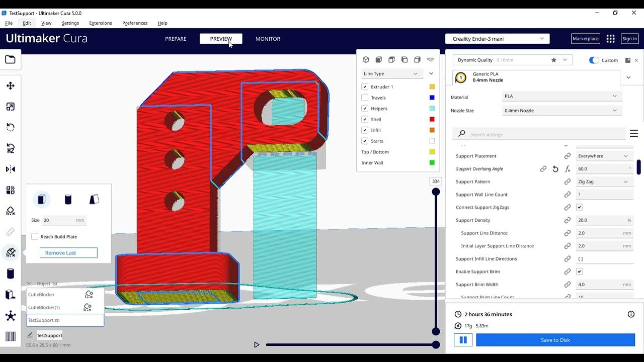The image size is (644, 362).
Task: Click the barcode tool icon
Action: pyautogui.click(x=10, y=337)
